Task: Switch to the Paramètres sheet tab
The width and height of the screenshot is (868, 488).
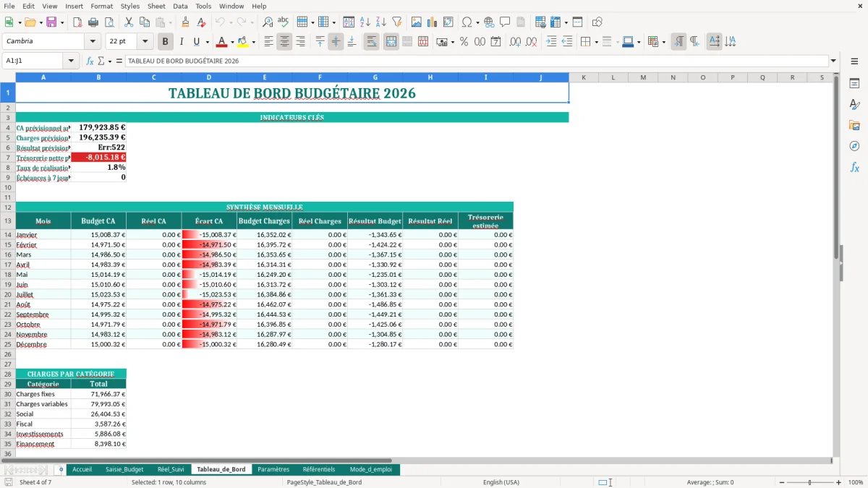Action: (273, 469)
